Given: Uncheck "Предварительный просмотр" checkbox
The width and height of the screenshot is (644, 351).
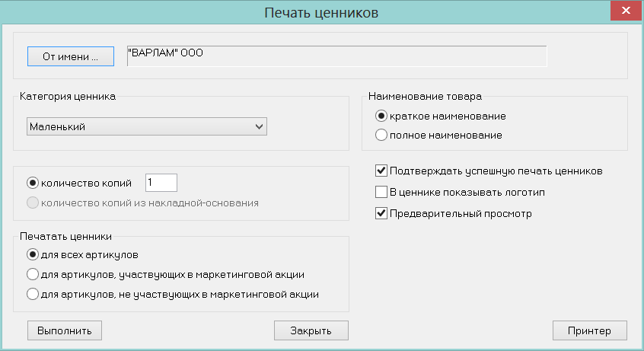Looking at the screenshot, I should [x=381, y=213].
